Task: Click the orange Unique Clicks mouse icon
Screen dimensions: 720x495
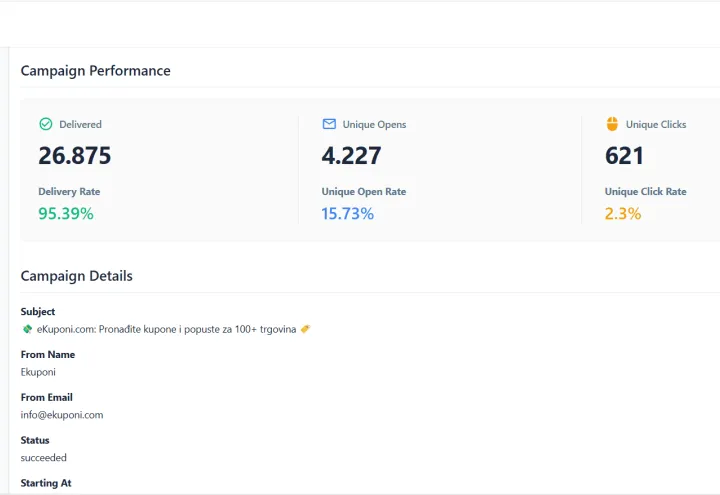Action: point(612,124)
